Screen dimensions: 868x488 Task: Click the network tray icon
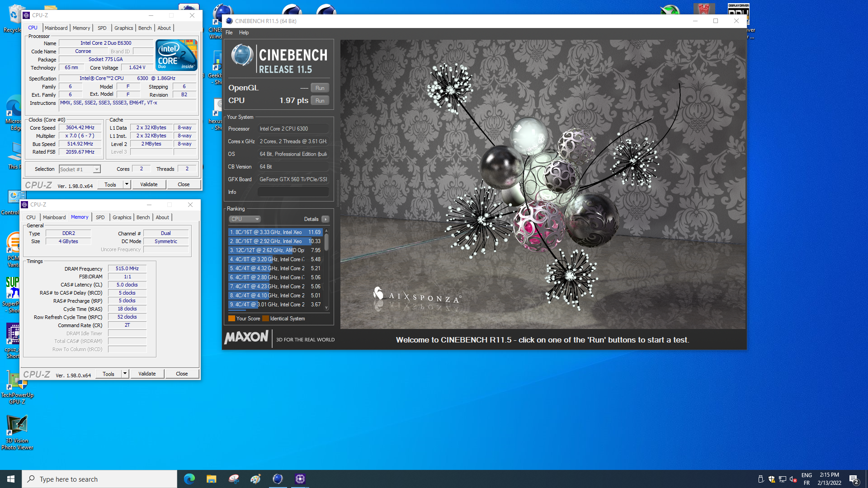point(782,479)
